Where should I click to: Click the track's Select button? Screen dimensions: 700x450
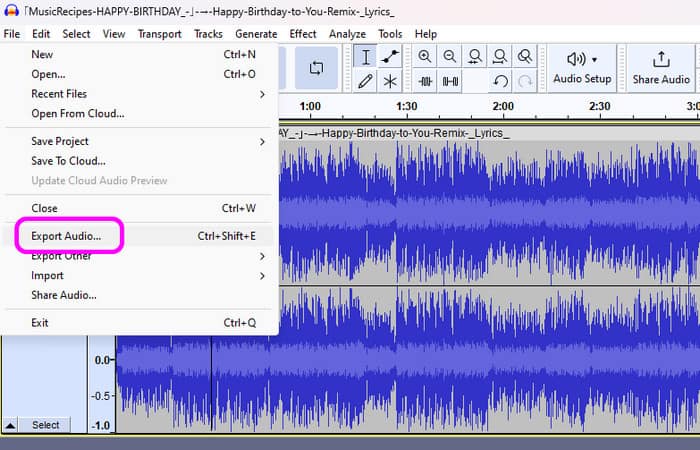pos(45,425)
